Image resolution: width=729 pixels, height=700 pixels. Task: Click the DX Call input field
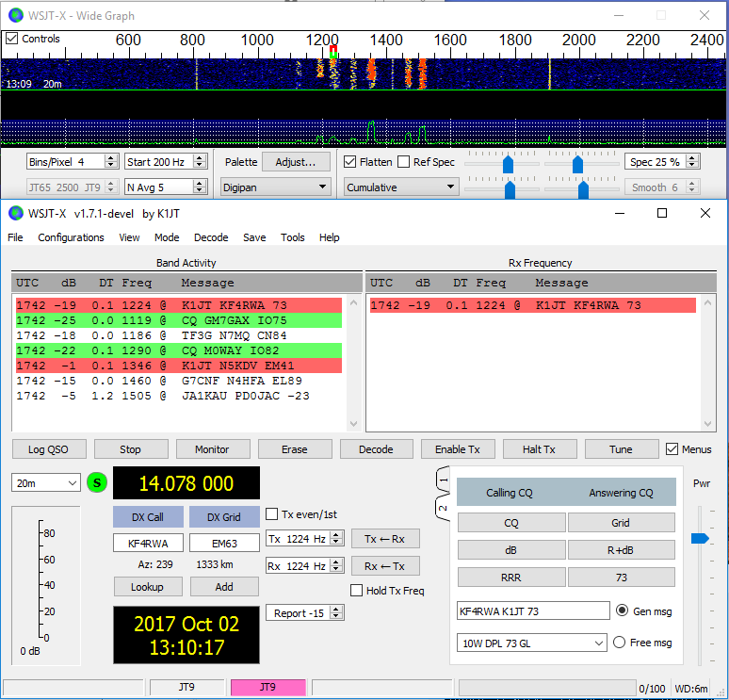pos(148,543)
